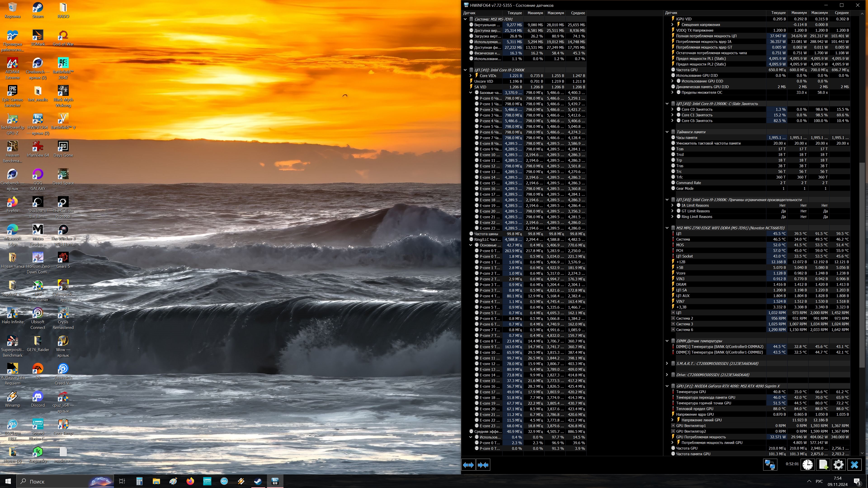
Task: Collapse the Intel Core i9-13900K CPU section
Action: point(465,70)
